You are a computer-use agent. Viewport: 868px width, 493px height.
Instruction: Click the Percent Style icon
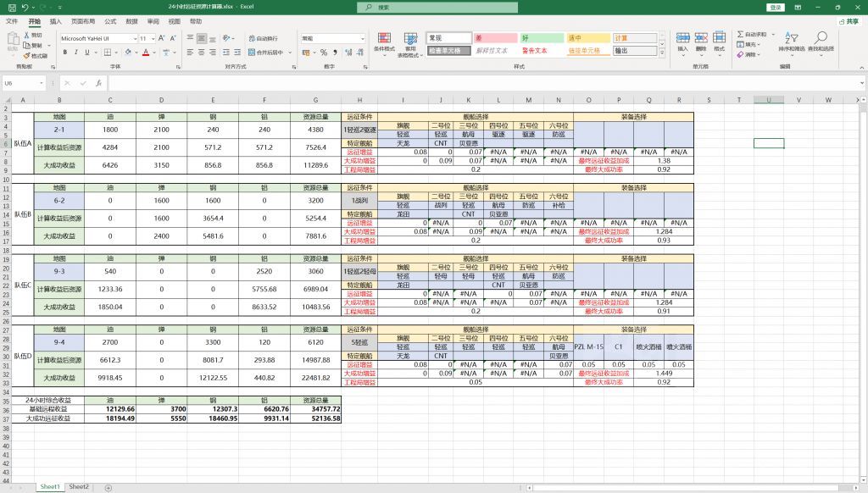pos(322,50)
